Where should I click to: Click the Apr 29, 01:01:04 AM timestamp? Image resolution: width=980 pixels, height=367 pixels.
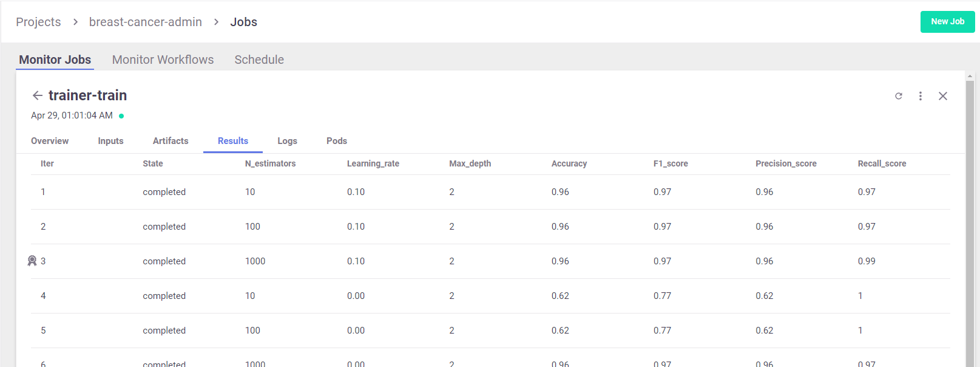click(72, 115)
